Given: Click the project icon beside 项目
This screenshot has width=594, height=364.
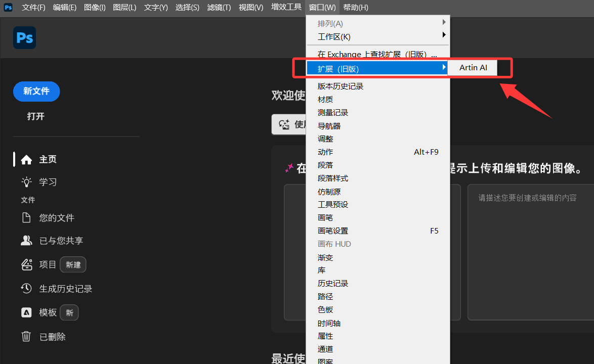Looking at the screenshot, I should [26, 264].
